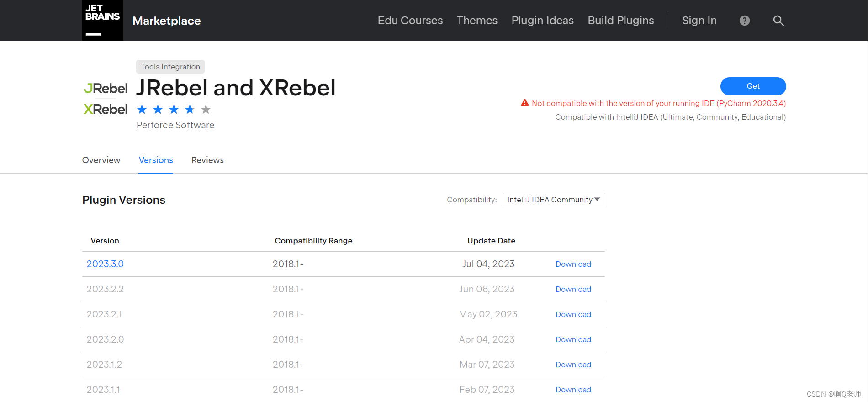
Task: Click the first rating star
Action: tap(142, 109)
